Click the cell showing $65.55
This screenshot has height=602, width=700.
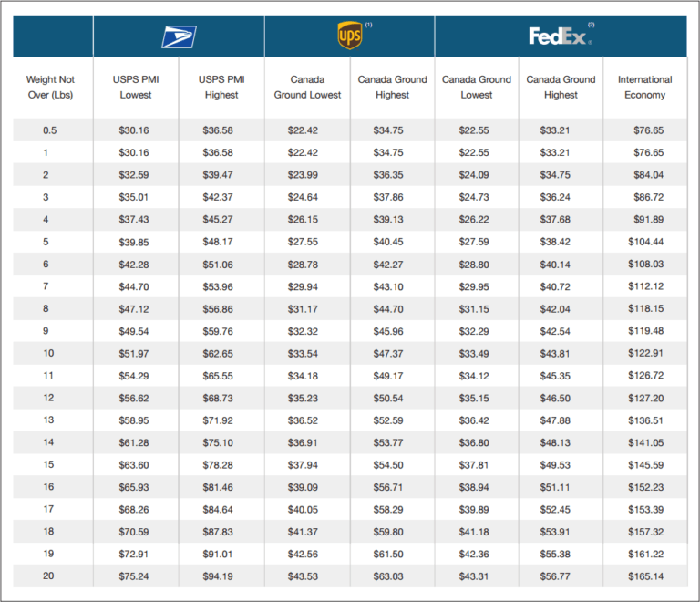(x=218, y=376)
